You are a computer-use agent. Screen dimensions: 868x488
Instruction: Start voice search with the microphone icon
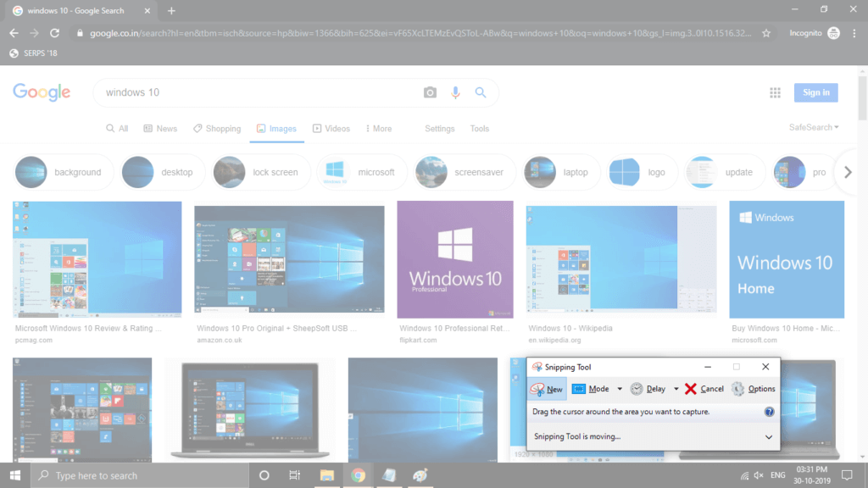(455, 92)
